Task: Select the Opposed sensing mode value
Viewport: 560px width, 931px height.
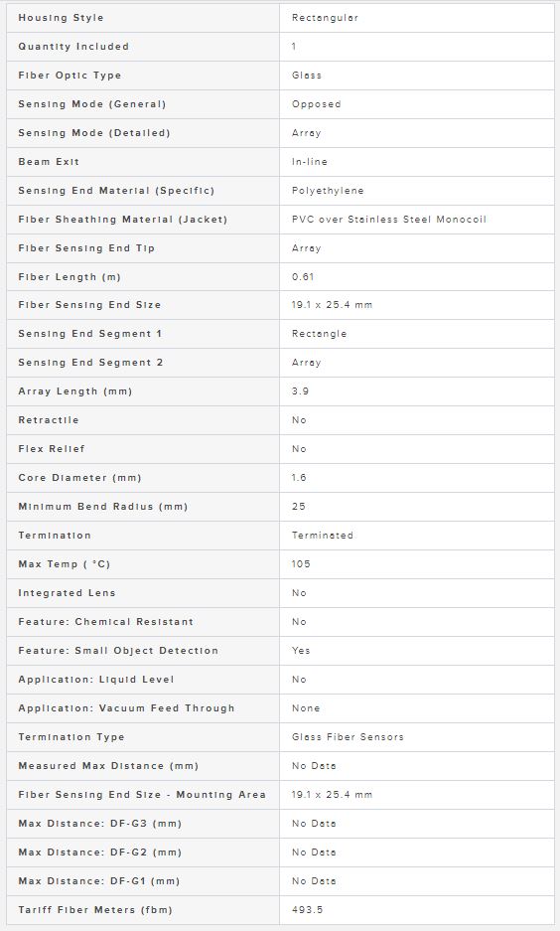Action: pyautogui.click(x=316, y=104)
